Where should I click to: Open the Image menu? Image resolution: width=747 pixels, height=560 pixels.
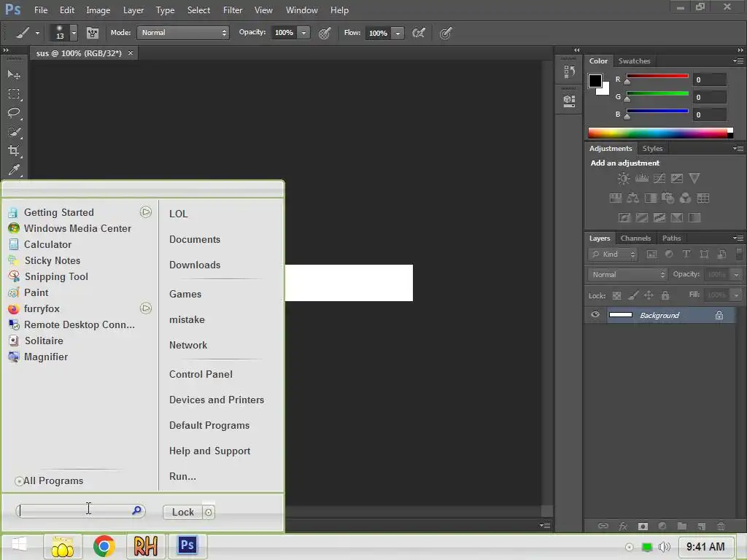click(98, 10)
